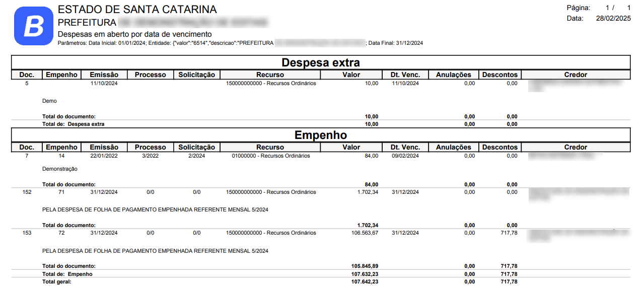Click the Emissão header in the Despesa extra table

click(x=104, y=75)
